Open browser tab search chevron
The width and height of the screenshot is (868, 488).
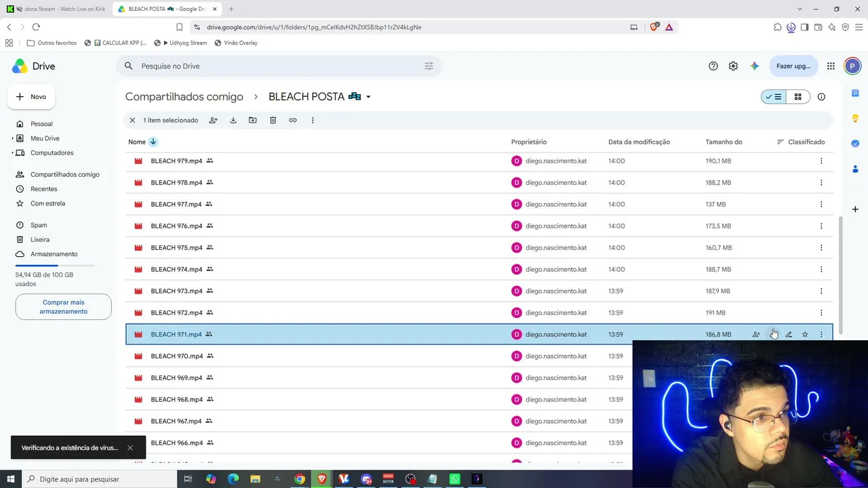point(800,9)
